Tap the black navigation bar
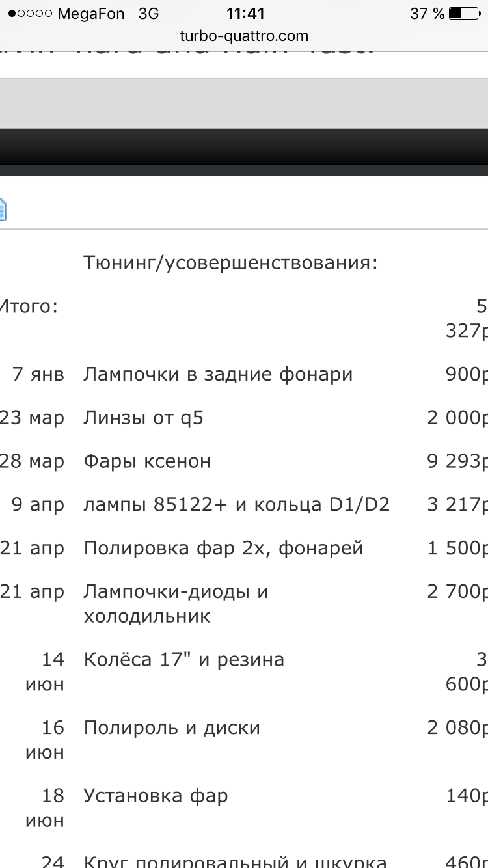 tap(244, 146)
